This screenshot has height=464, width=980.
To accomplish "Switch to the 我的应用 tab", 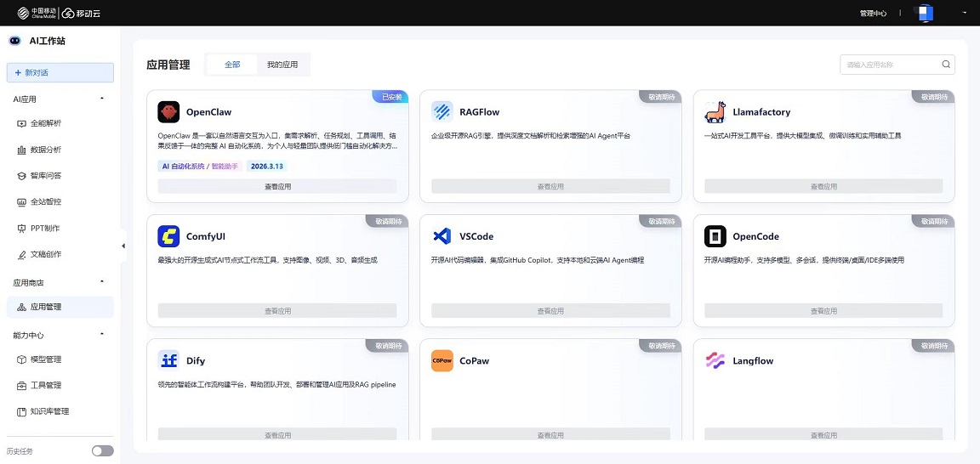I will click(x=282, y=65).
